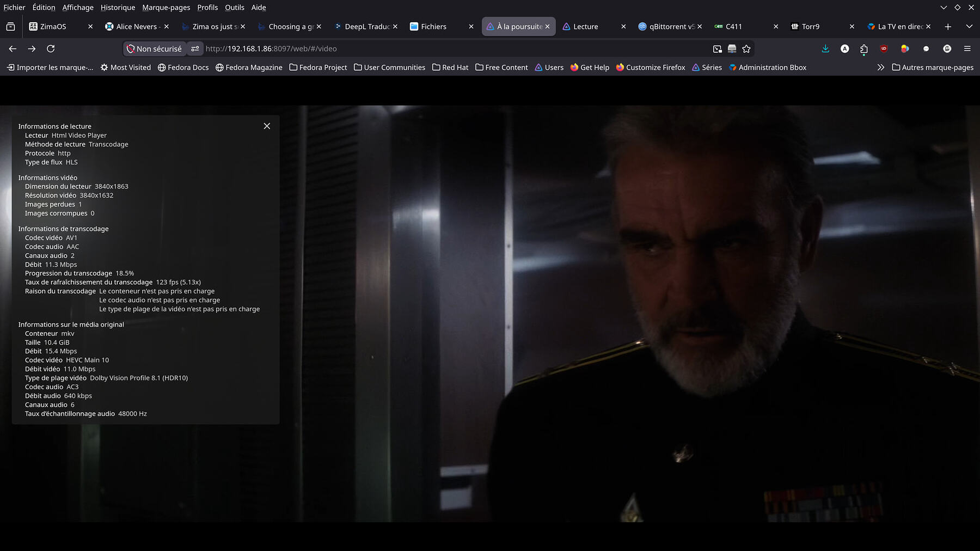
Task: Open the Administration Bbox bookmark
Action: click(x=768, y=68)
